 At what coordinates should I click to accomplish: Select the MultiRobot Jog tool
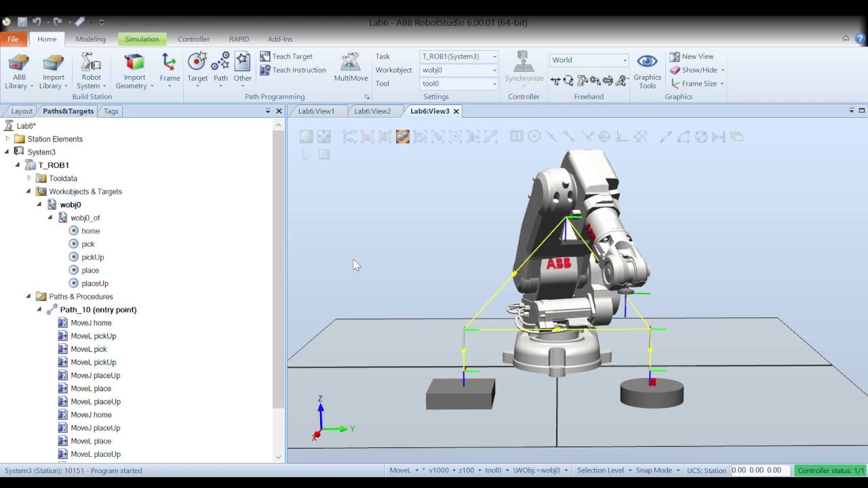pos(621,81)
